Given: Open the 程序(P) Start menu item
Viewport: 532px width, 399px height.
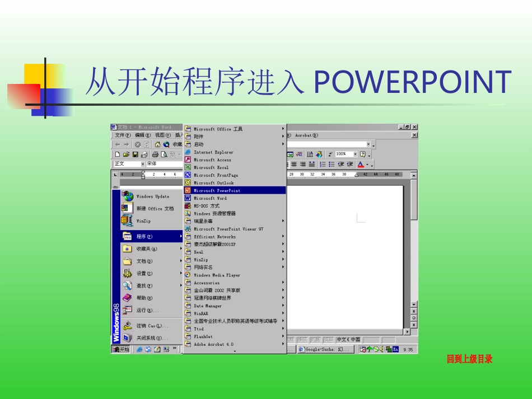Looking at the screenshot, I should point(152,236).
